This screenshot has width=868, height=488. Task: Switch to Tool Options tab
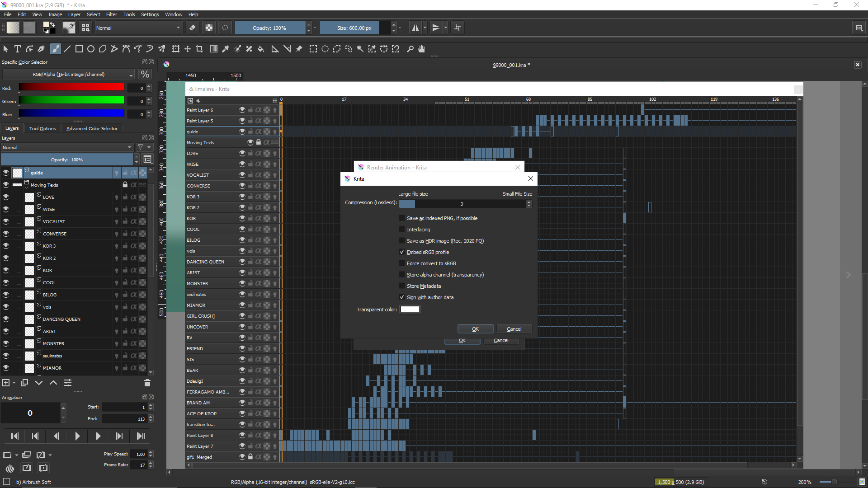[x=42, y=128]
